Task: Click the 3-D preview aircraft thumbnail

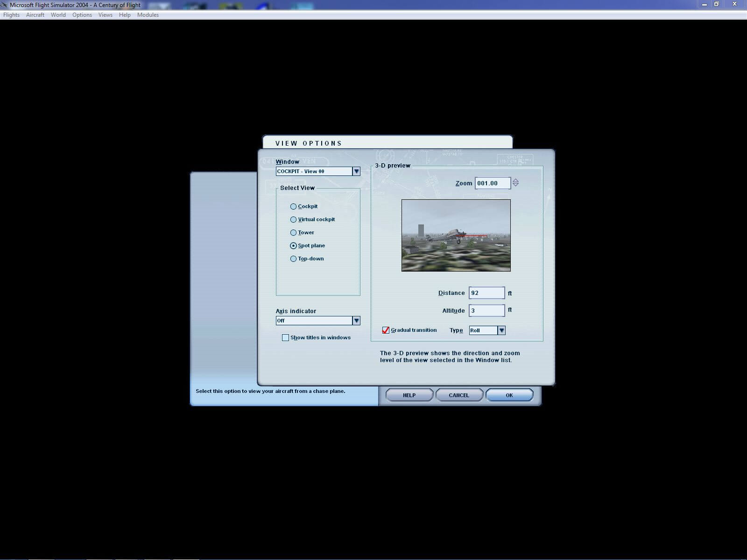Action: 456,235
